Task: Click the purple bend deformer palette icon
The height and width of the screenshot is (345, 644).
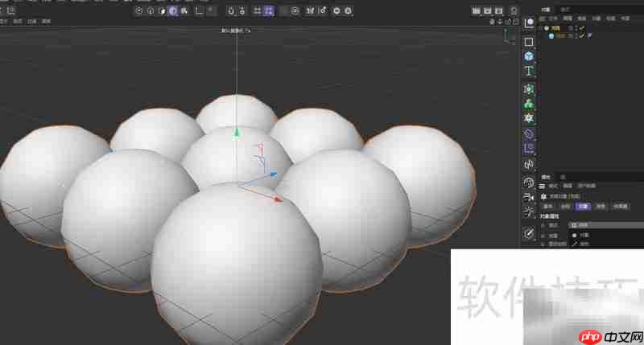Action: 529,148
